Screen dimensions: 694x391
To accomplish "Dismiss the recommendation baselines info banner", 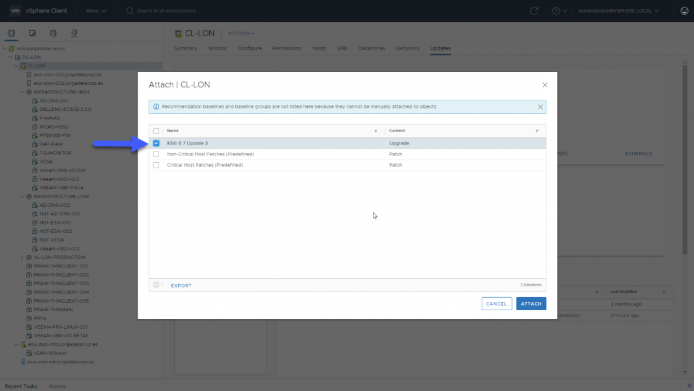I will (540, 107).
